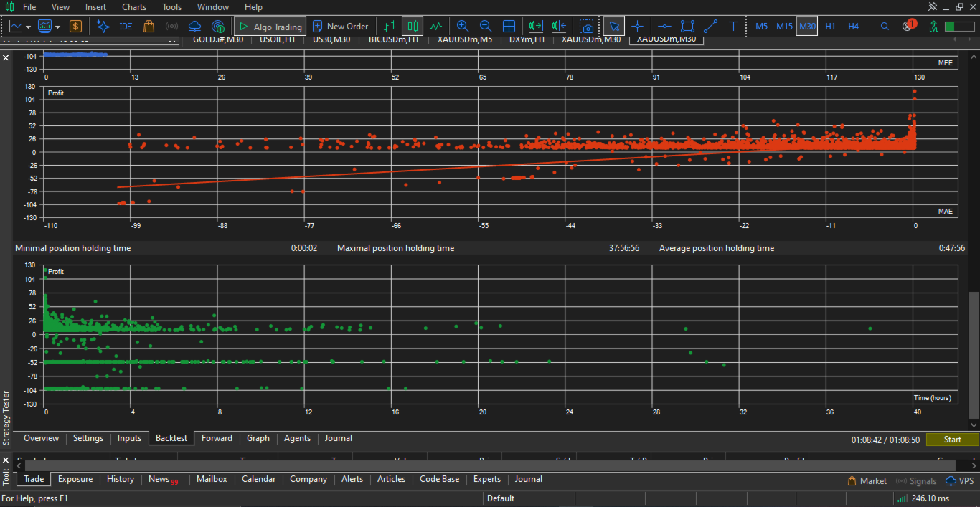This screenshot has height=507, width=980.
Task: Click the green connection level bar
Action: 959,27
